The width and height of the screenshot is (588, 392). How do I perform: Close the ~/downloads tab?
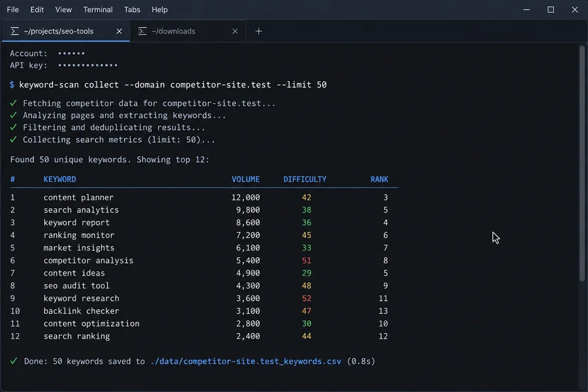coord(235,31)
